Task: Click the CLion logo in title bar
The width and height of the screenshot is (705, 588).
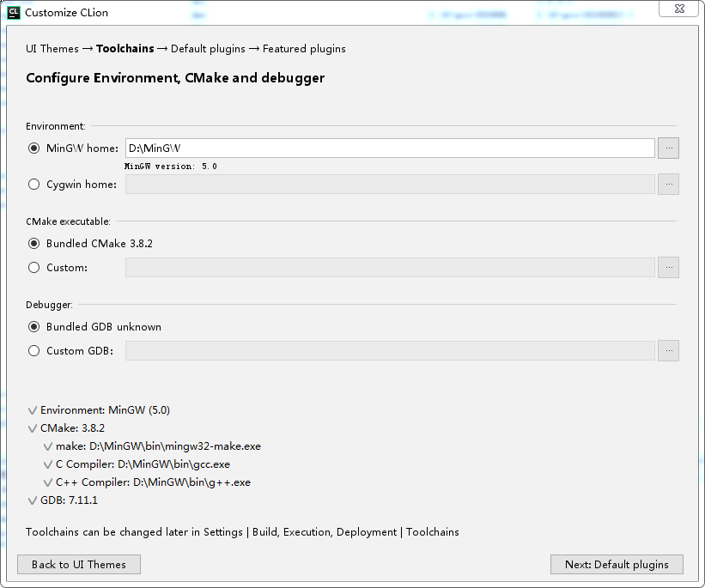Action: [13, 12]
